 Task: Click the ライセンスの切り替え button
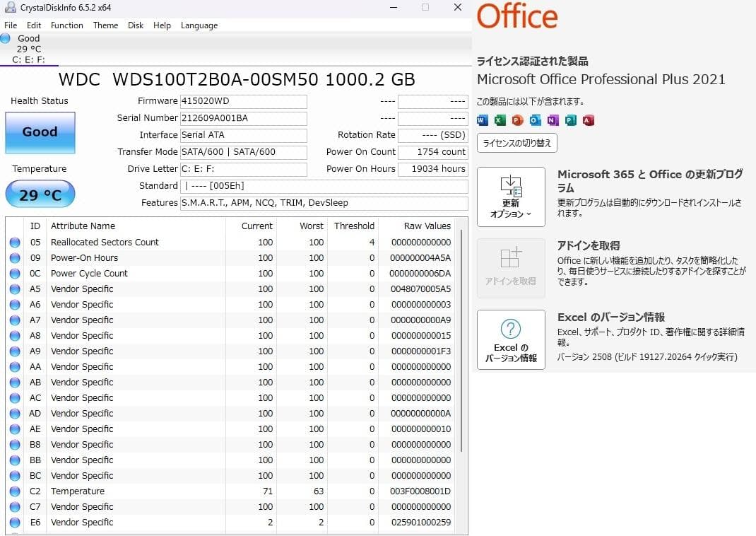tap(515, 143)
